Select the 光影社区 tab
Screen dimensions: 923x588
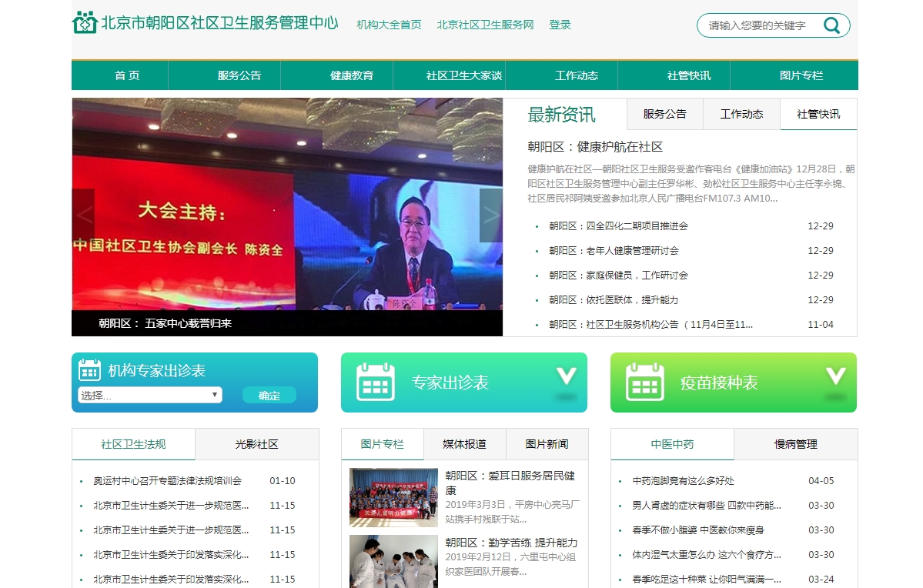tap(256, 444)
